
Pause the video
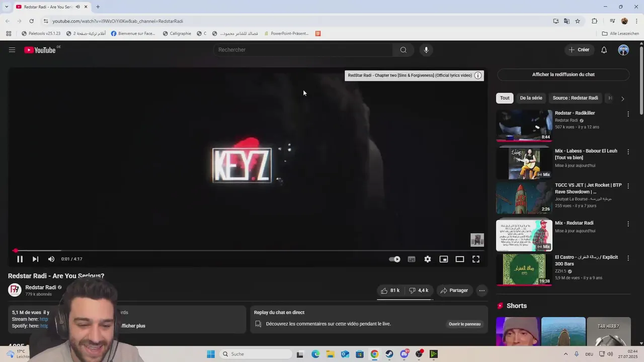click(x=20, y=259)
